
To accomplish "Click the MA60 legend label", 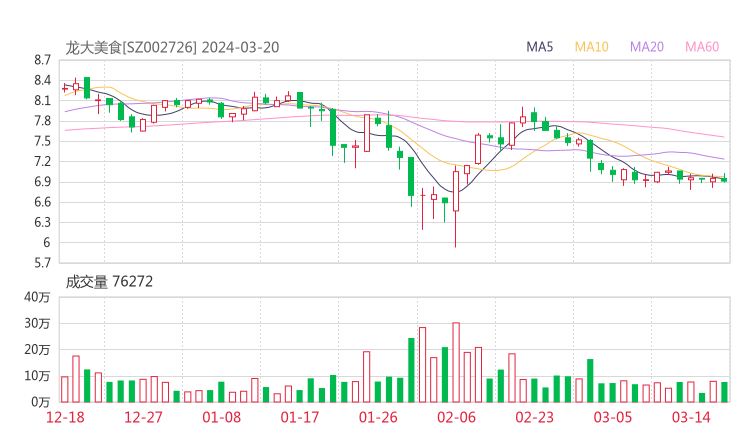I will pyautogui.click(x=702, y=47).
